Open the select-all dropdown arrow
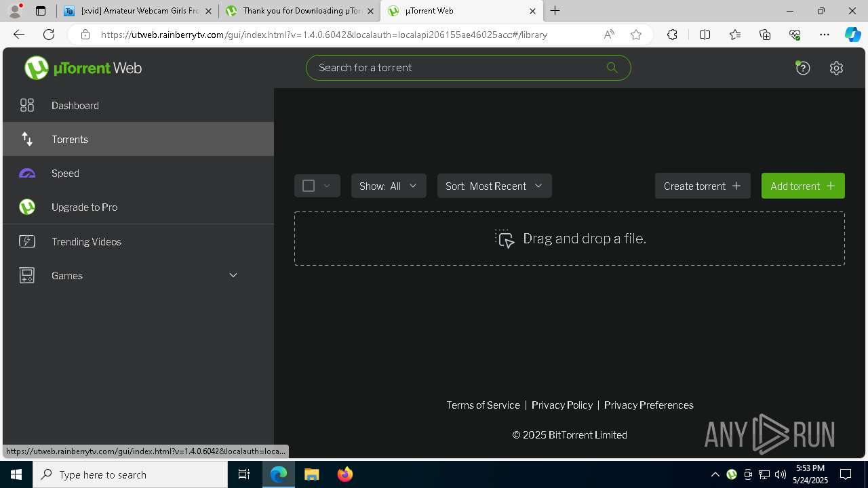 (x=327, y=186)
